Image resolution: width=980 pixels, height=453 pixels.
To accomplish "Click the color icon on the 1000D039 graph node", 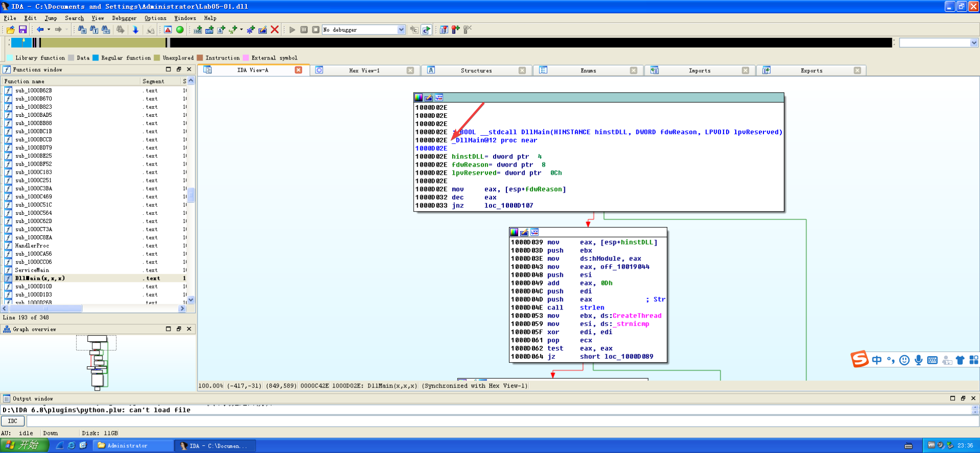I will [514, 232].
